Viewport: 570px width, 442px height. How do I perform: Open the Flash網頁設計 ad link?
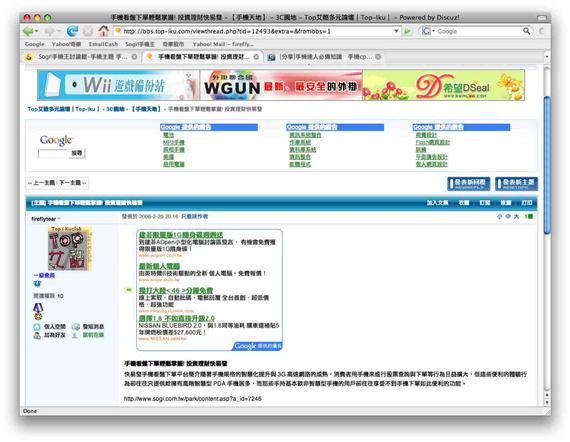433,142
